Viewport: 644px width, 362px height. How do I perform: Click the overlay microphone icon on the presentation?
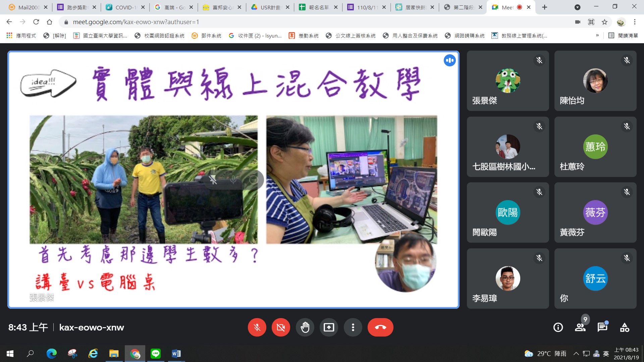tap(233, 180)
